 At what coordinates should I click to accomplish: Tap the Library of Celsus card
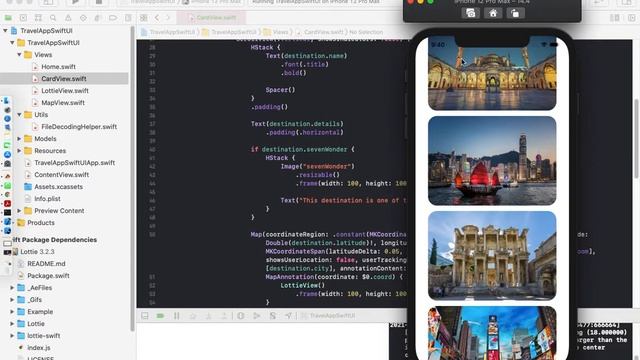point(492,256)
